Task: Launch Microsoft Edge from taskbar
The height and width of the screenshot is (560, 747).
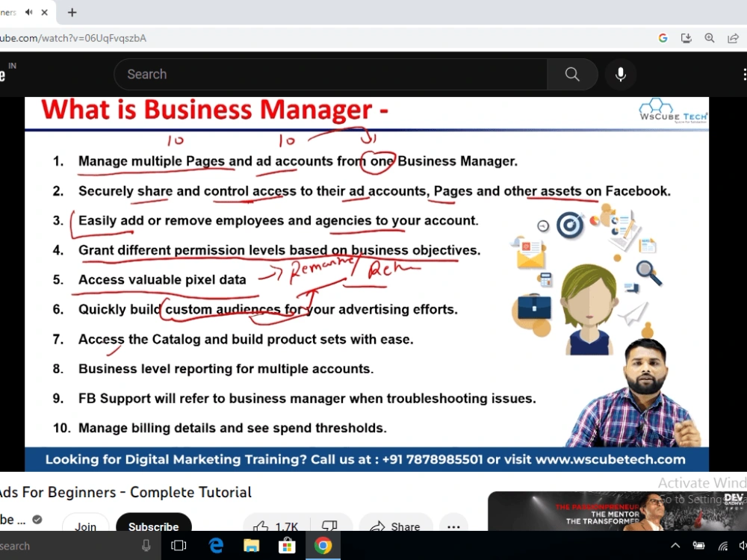Action: [x=215, y=546]
